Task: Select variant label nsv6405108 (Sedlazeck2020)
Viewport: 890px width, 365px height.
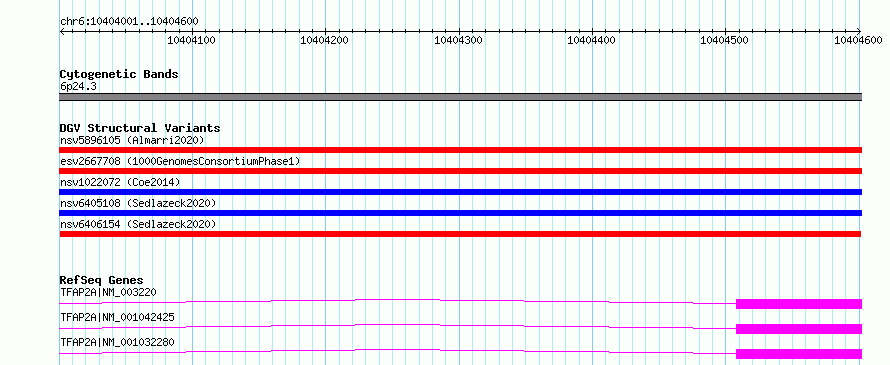Action: [x=138, y=203]
